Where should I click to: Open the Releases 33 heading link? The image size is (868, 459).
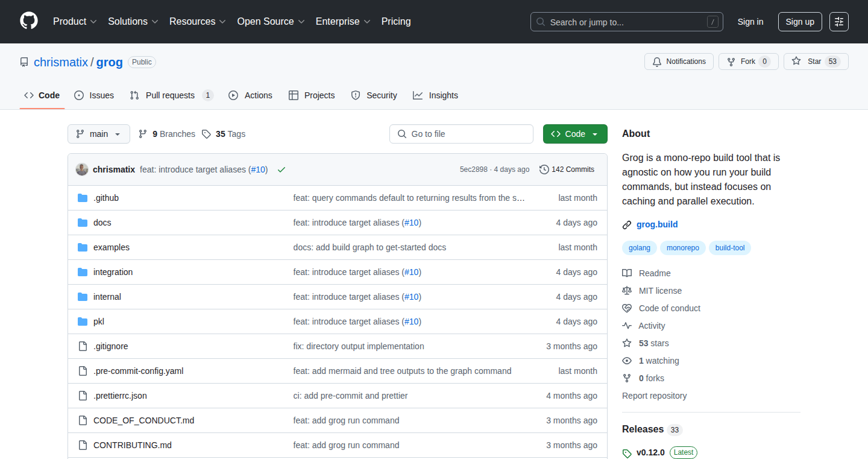click(652, 429)
